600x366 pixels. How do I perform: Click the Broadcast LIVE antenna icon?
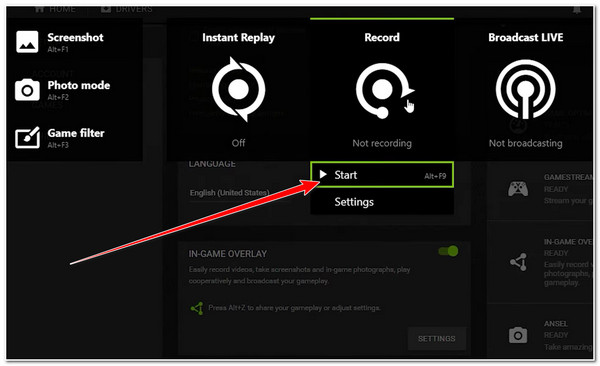(x=525, y=89)
